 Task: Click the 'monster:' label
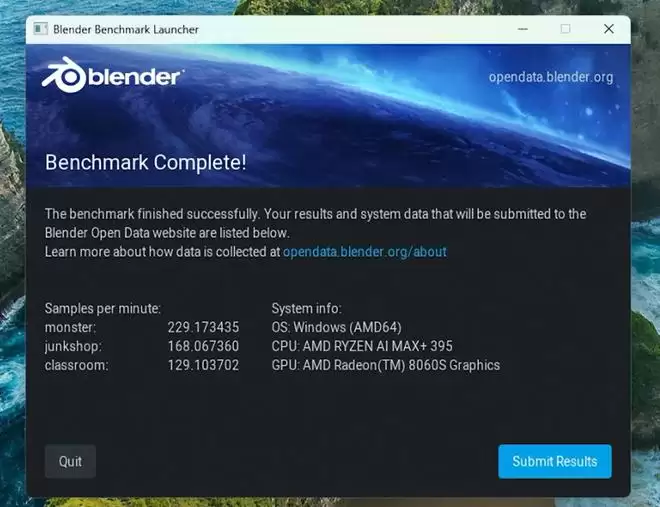click(x=70, y=327)
